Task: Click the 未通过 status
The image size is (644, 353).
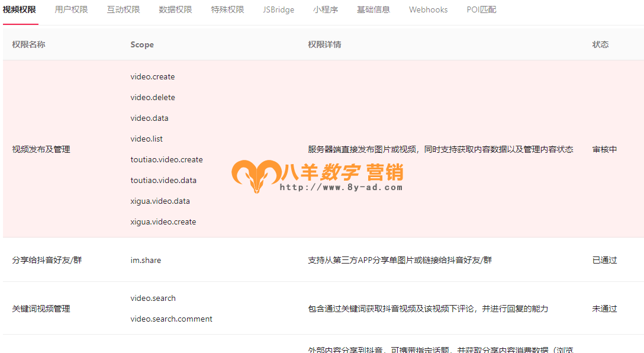Action: (x=604, y=309)
